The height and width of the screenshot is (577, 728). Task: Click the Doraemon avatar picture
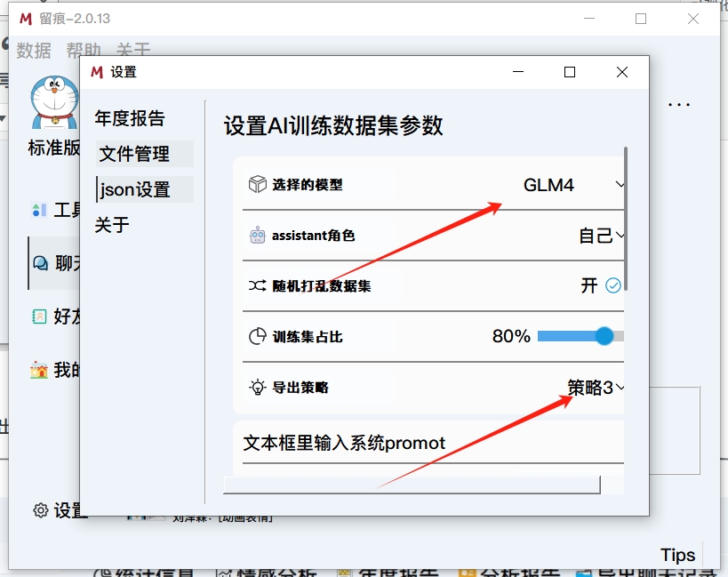53,102
